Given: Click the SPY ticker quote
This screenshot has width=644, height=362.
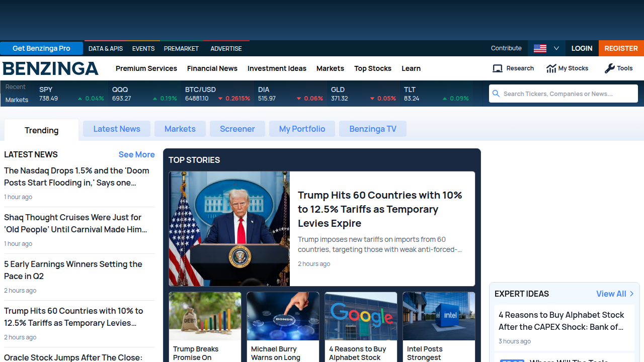Looking at the screenshot, I should pos(71,94).
